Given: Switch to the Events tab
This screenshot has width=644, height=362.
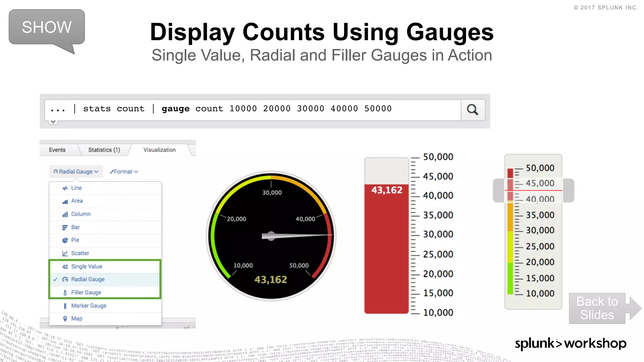Looking at the screenshot, I should (x=57, y=150).
